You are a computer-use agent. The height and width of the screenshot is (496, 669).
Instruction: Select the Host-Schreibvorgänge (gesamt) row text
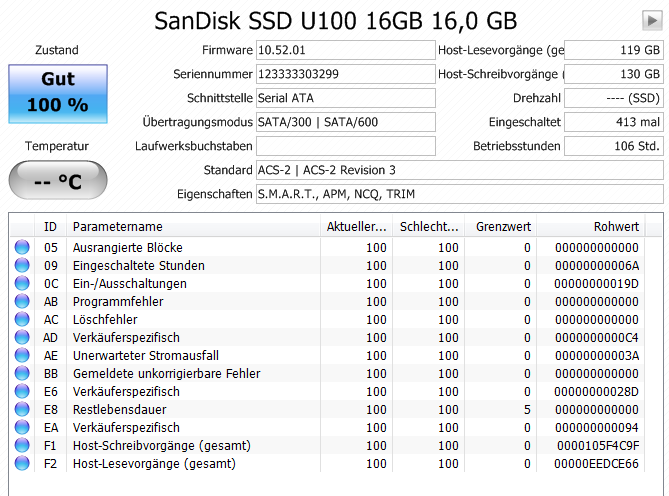[162, 445]
